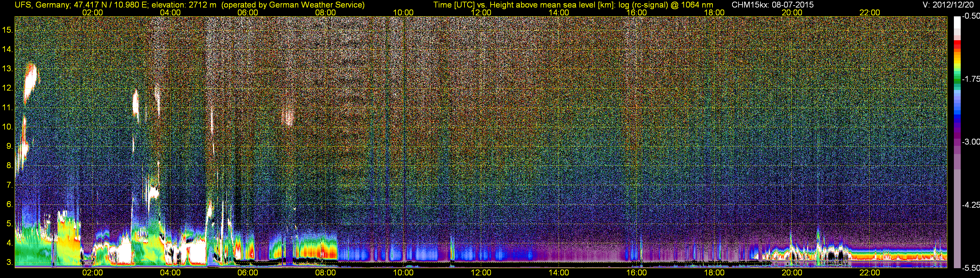Click the '02:00' label on the top time axis
Image resolution: width=980 pixels, height=278 pixels.
(x=92, y=12)
